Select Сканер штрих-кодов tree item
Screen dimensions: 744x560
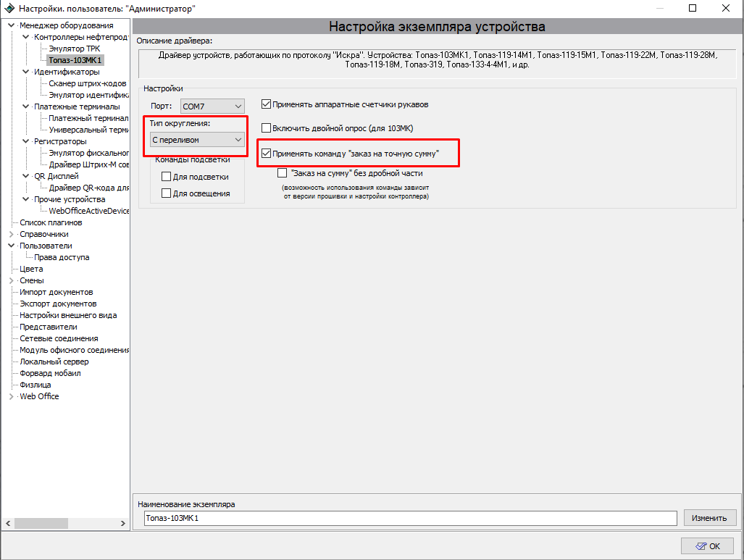[x=88, y=83]
